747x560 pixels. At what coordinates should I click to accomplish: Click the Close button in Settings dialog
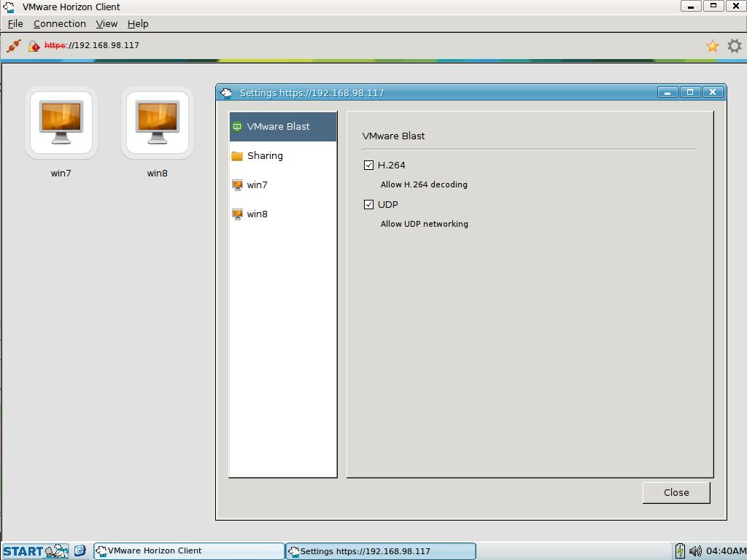[676, 492]
